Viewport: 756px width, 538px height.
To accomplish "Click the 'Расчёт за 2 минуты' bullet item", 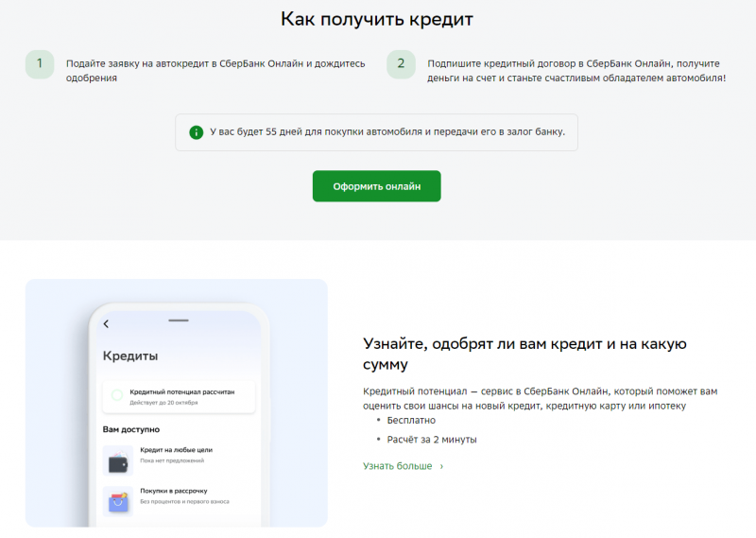I will [x=432, y=440].
